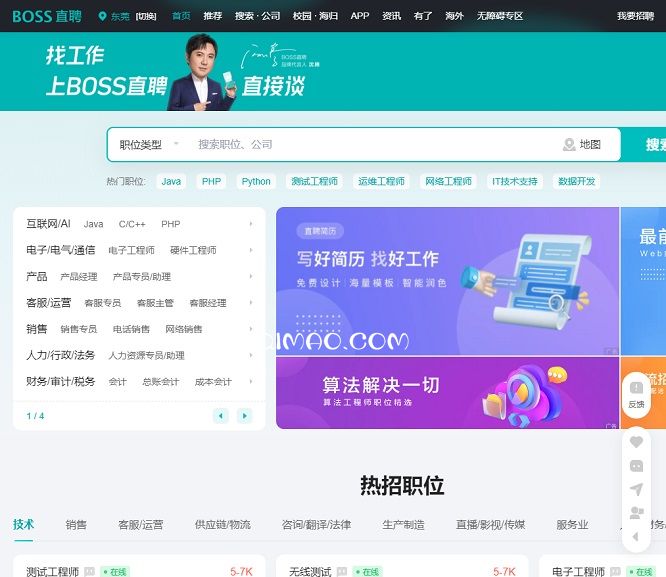This screenshot has width=666, height=577.
Task: Select the 测试工程师 hot job tag
Action: pyautogui.click(x=314, y=181)
